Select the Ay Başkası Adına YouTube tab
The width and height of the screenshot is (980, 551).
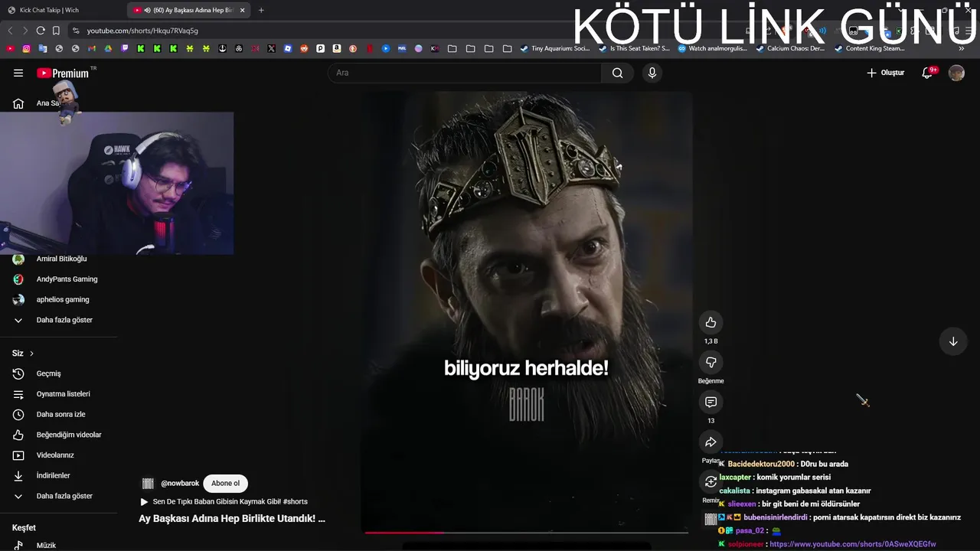[x=188, y=10]
